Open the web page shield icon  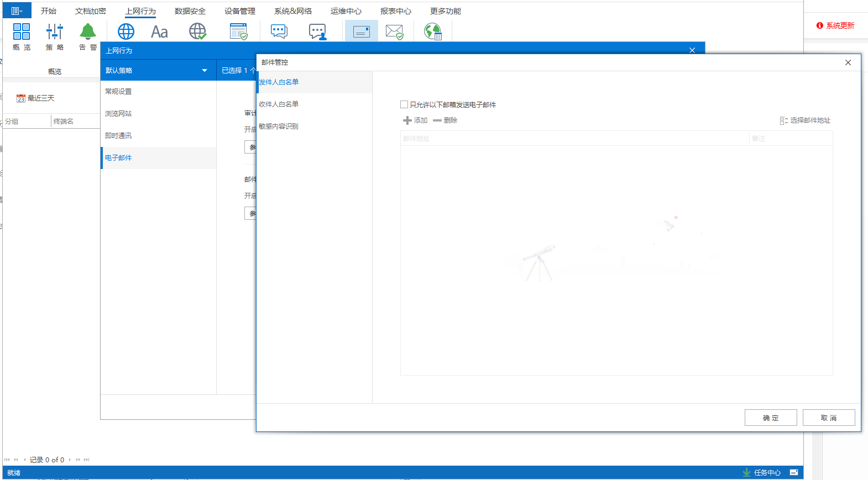[x=239, y=31]
